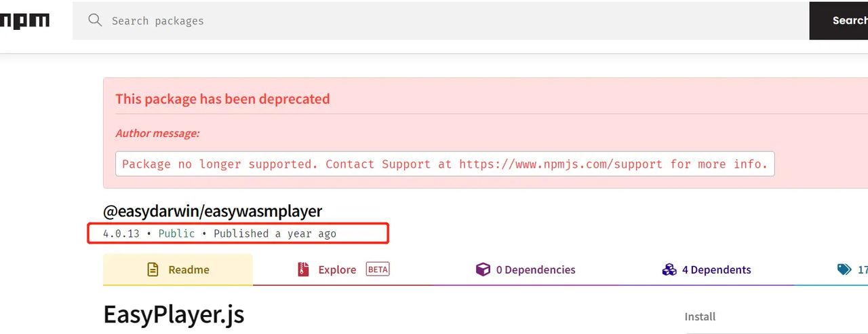Click the Published a year ago text
The image size is (868, 334).
click(275, 234)
